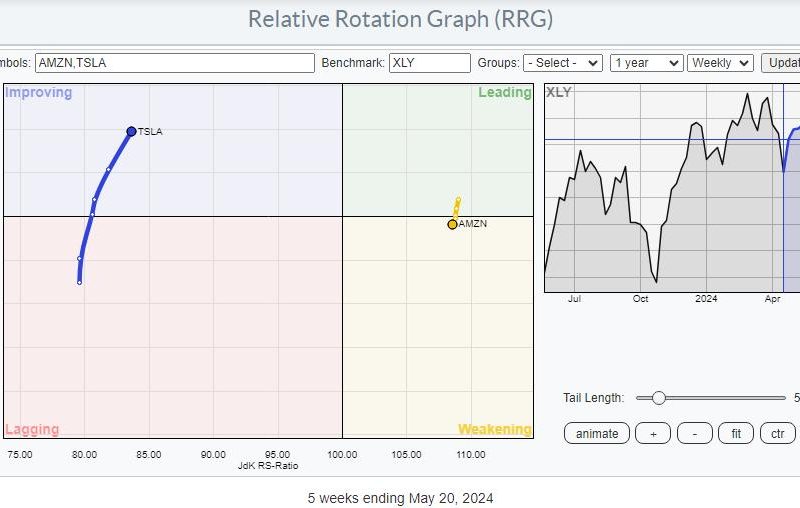Click the Lagging quadrant label
Screen dimensions: 800x508
(32, 429)
